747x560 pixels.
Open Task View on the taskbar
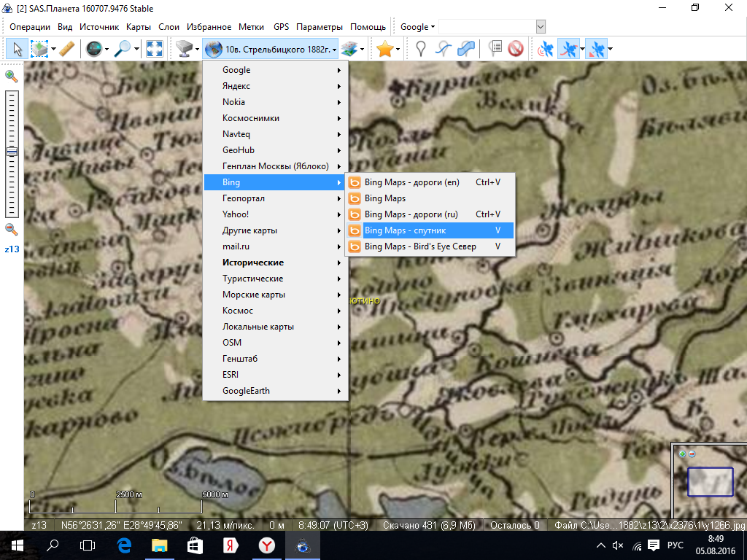click(88, 545)
